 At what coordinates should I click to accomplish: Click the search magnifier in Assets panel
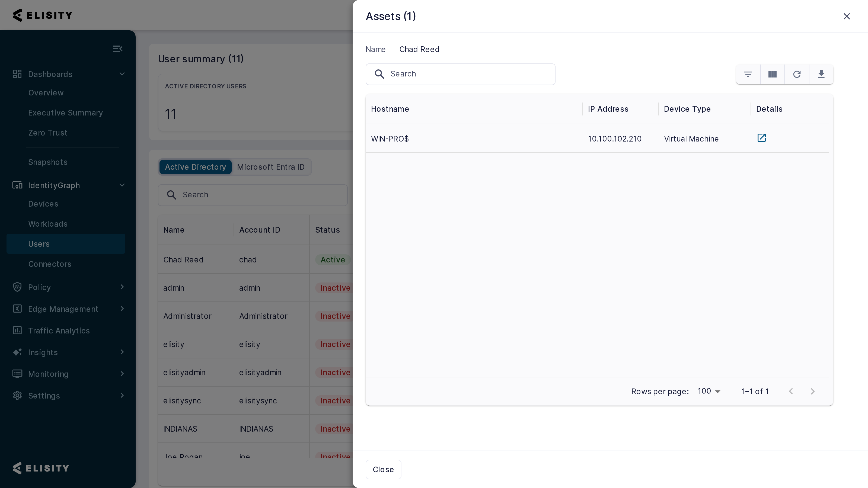tap(379, 74)
